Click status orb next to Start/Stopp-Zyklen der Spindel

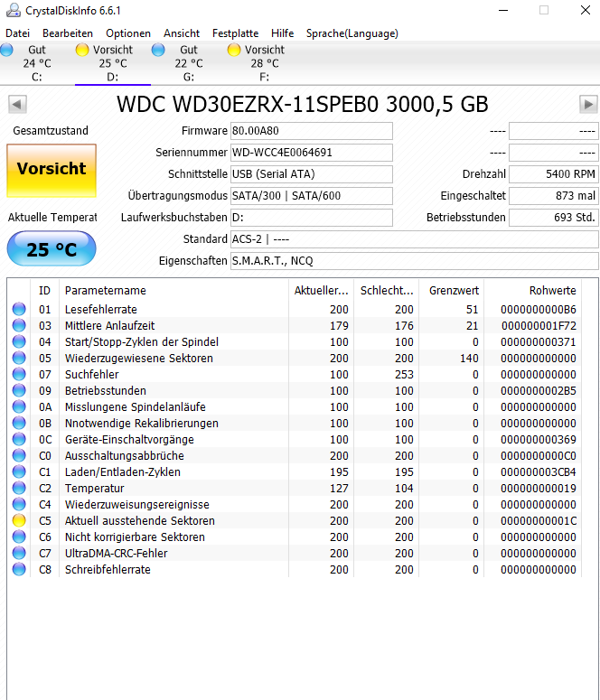tap(19, 341)
